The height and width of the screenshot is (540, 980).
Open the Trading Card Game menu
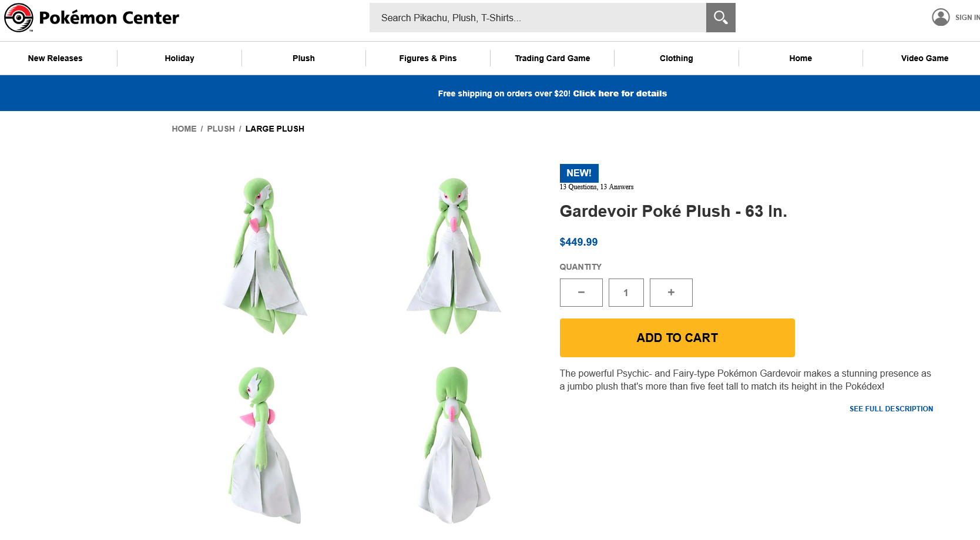552,58
